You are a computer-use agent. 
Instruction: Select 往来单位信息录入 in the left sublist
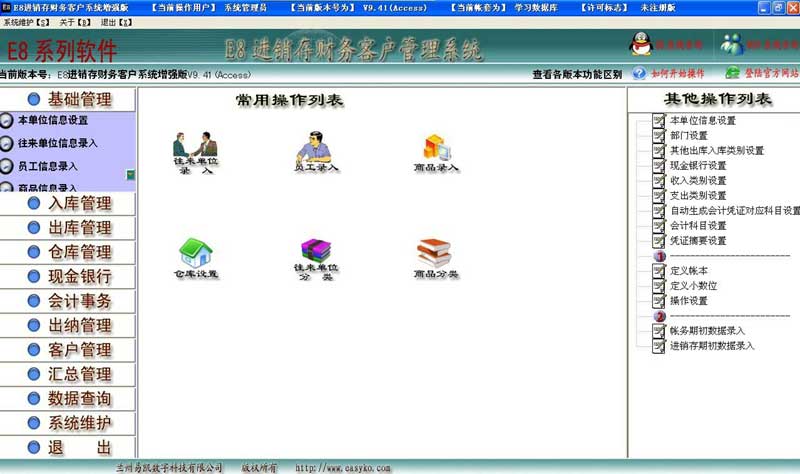58,143
